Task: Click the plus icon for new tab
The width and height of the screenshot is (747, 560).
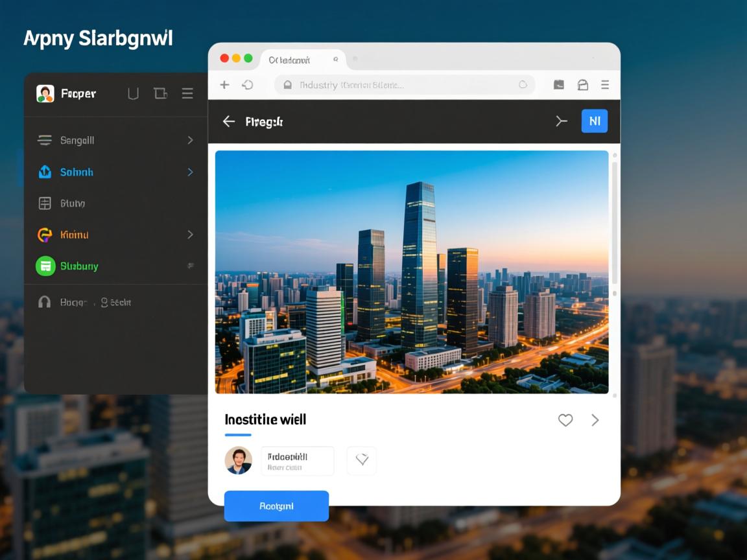Action: (224, 85)
